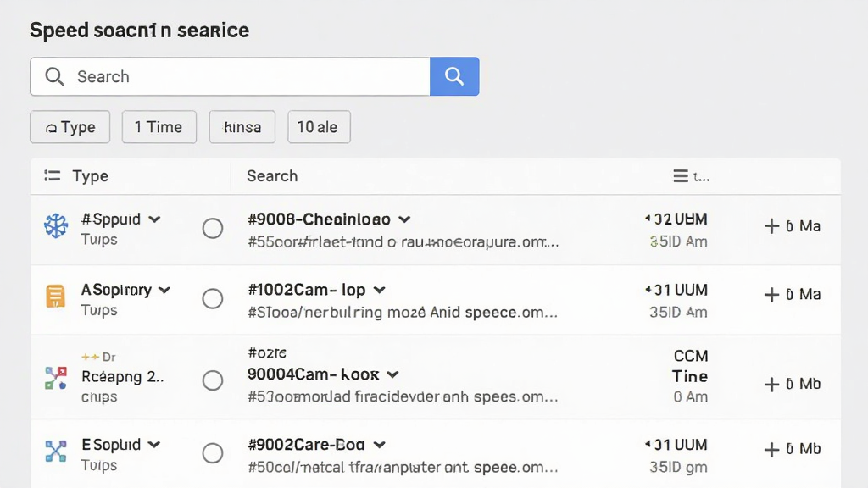Click the "02 UBM" value in first row
Viewport: 868px width, 488px height.
[676, 219]
